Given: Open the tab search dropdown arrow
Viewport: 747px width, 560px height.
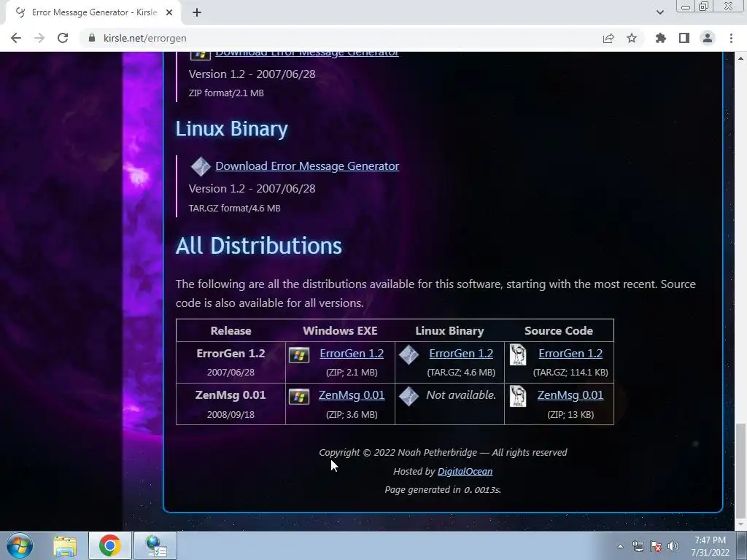Looking at the screenshot, I should click(659, 12).
